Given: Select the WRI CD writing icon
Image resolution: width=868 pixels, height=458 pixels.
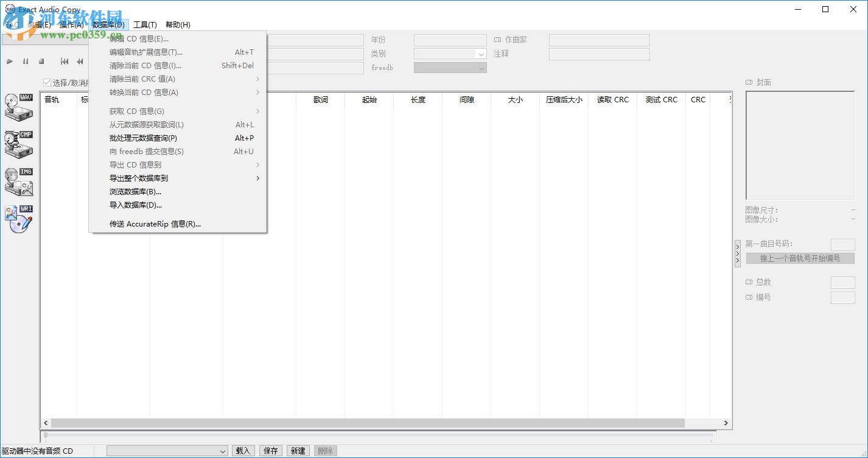Looking at the screenshot, I should point(19,218).
